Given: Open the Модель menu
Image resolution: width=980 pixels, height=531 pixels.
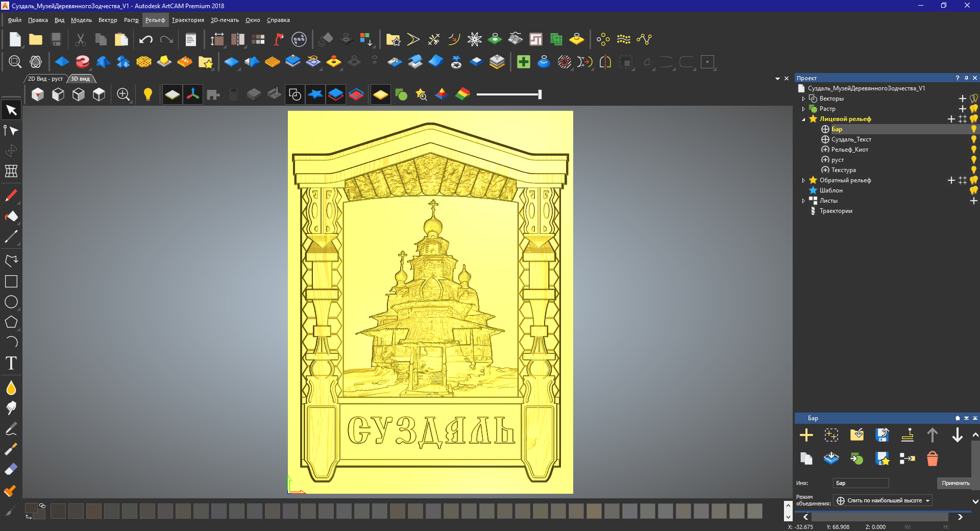Looking at the screenshot, I should pyautogui.click(x=81, y=20).
